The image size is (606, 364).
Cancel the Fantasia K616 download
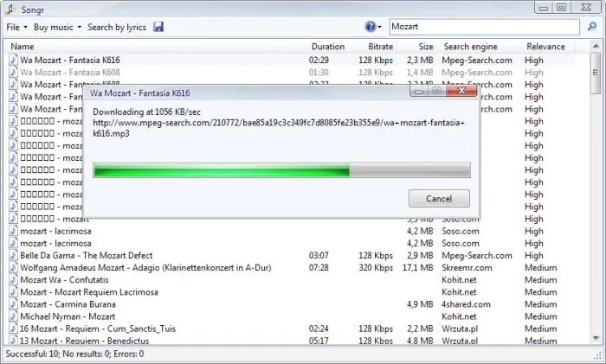[439, 198]
